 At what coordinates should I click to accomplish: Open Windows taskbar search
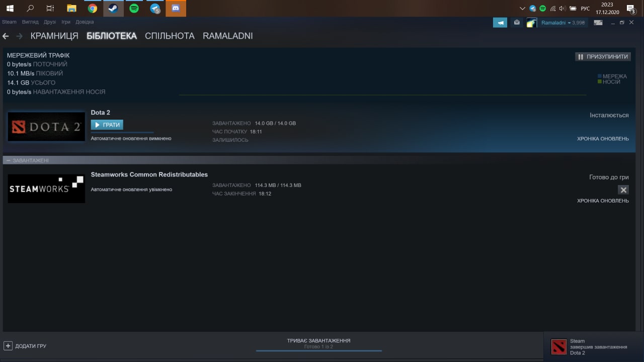pos(30,9)
